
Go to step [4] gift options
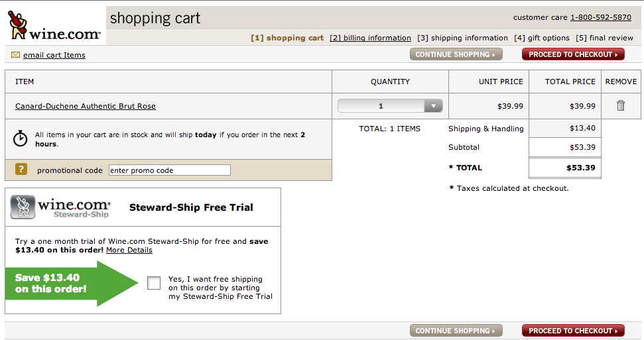pyautogui.click(x=542, y=38)
